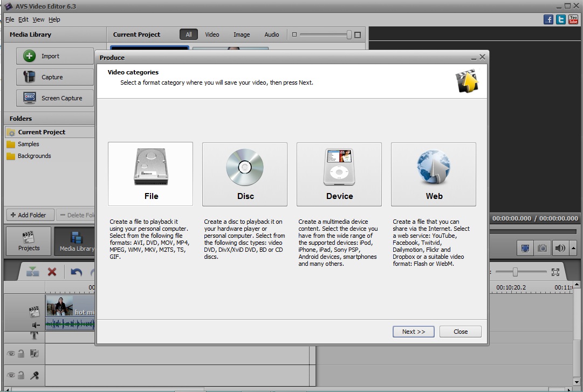Image resolution: width=583 pixels, height=392 pixels.
Task: Click the Capture button
Action: coord(54,77)
